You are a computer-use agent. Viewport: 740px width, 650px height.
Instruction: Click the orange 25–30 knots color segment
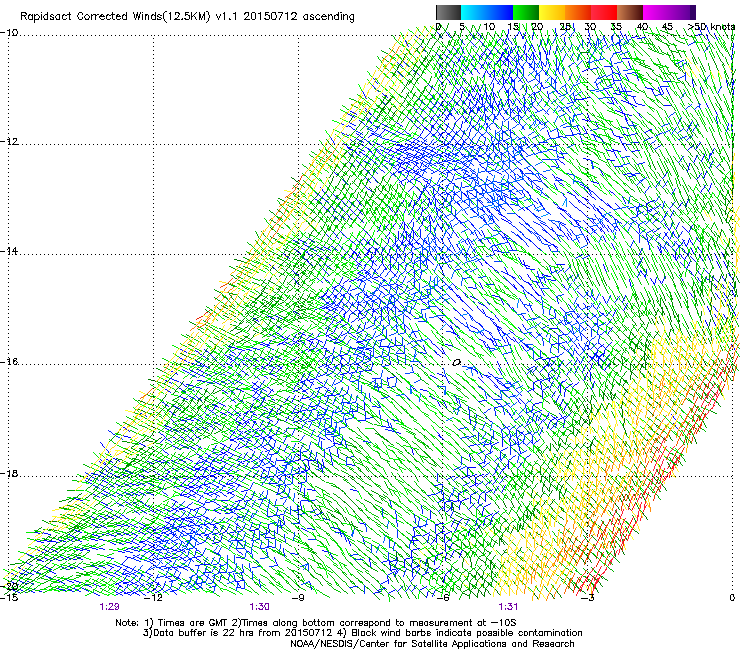[x=578, y=12]
